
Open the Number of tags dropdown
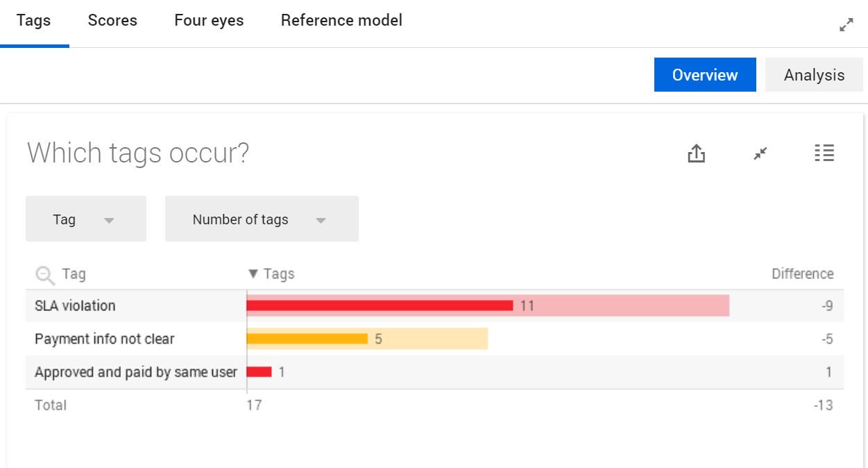point(262,219)
